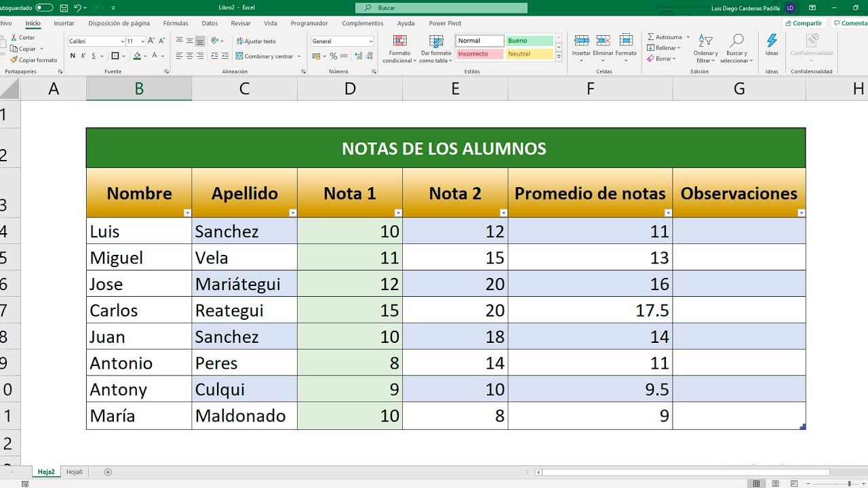Open the font size dropdown

[142, 41]
